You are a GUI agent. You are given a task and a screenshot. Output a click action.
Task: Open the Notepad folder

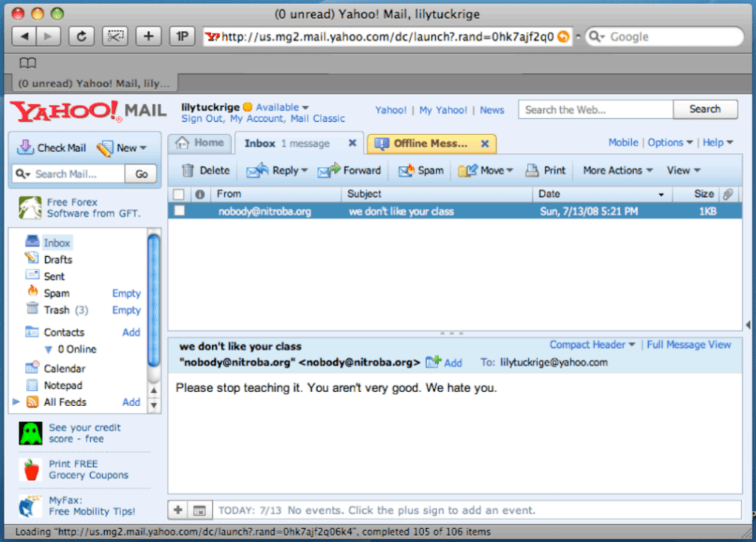63,385
